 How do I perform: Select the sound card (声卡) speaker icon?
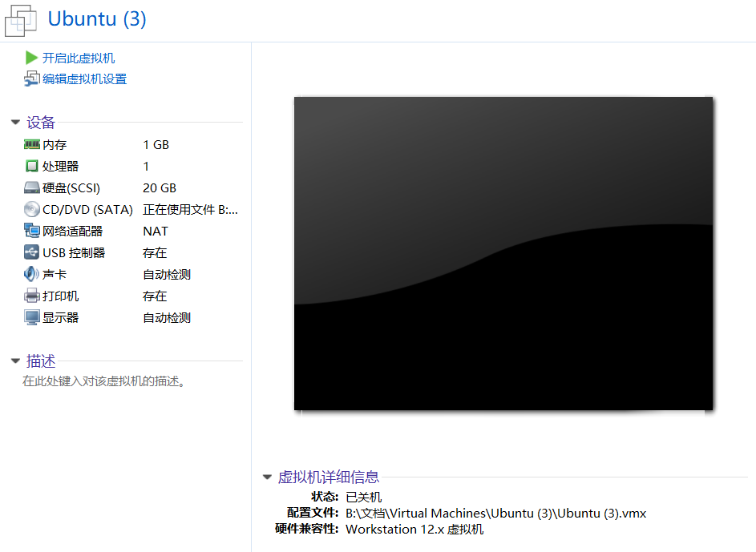(32, 274)
